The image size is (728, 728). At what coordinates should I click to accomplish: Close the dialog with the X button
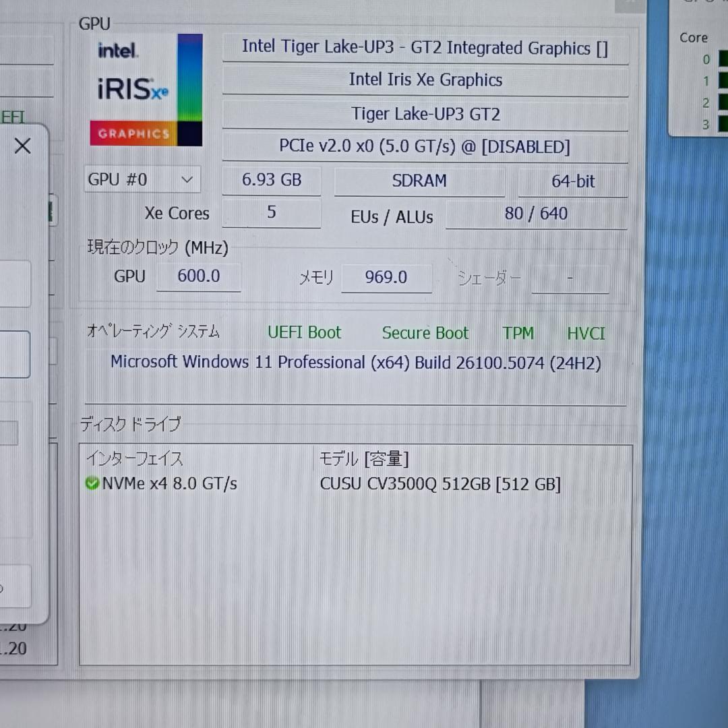click(x=22, y=146)
